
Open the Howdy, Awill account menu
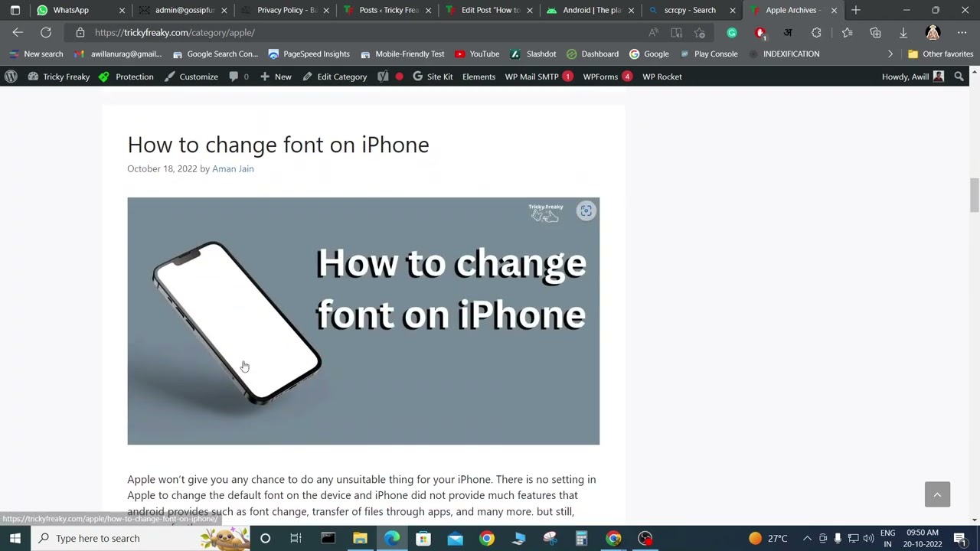pyautogui.click(x=913, y=77)
